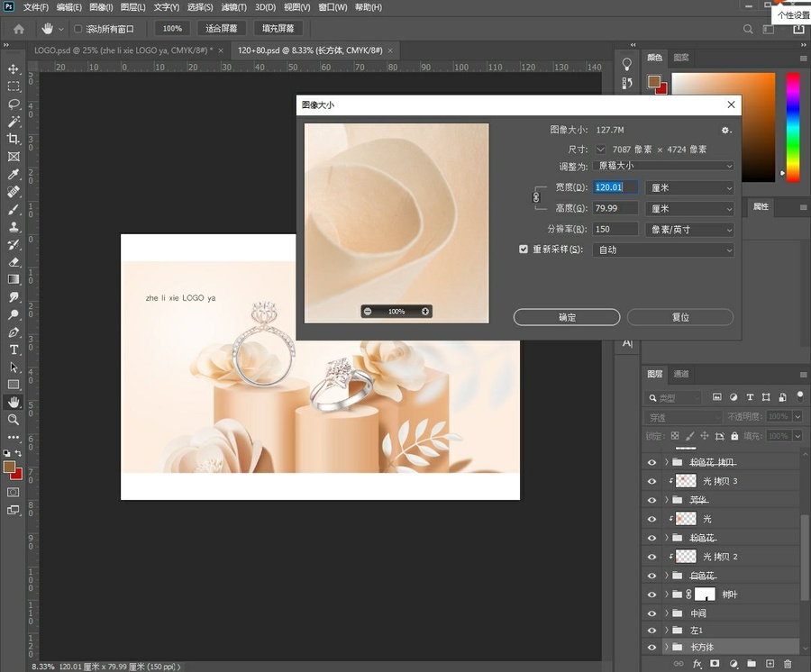The image size is (811, 672).
Task: Uncheck the 重新采样 checkbox
Action: click(x=524, y=250)
